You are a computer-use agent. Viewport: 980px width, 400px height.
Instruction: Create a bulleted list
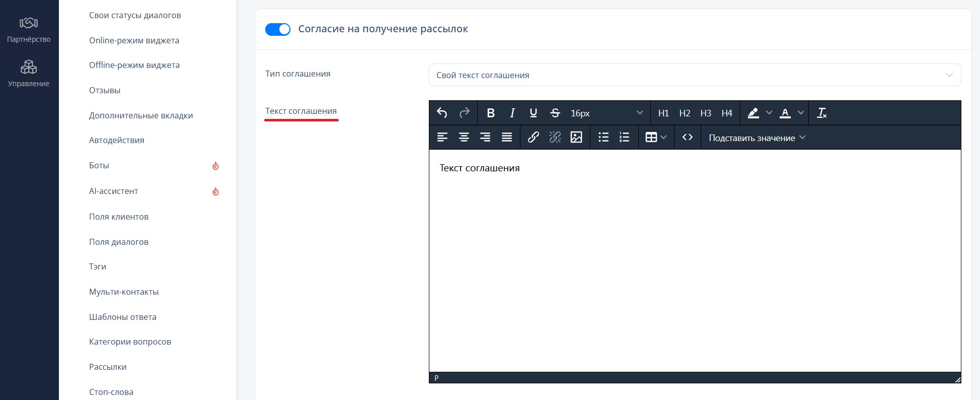604,137
